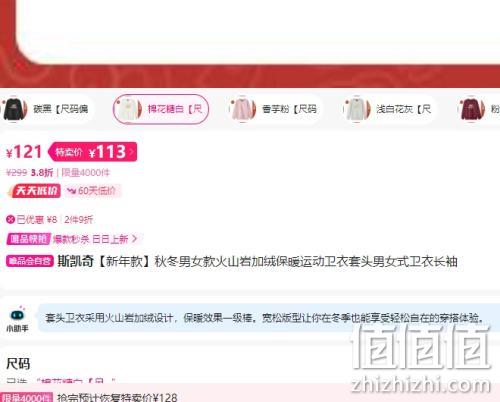Screen dimensions: 500x402
Task: Select the 碳黑 black sweatshirt thumbnail
Action: [x=15, y=109]
